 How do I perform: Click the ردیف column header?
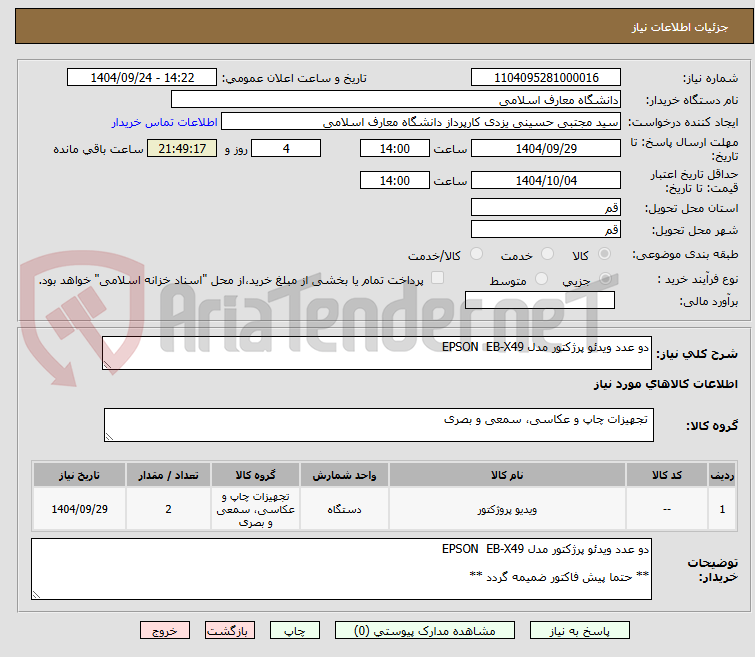pyautogui.click(x=722, y=475)
